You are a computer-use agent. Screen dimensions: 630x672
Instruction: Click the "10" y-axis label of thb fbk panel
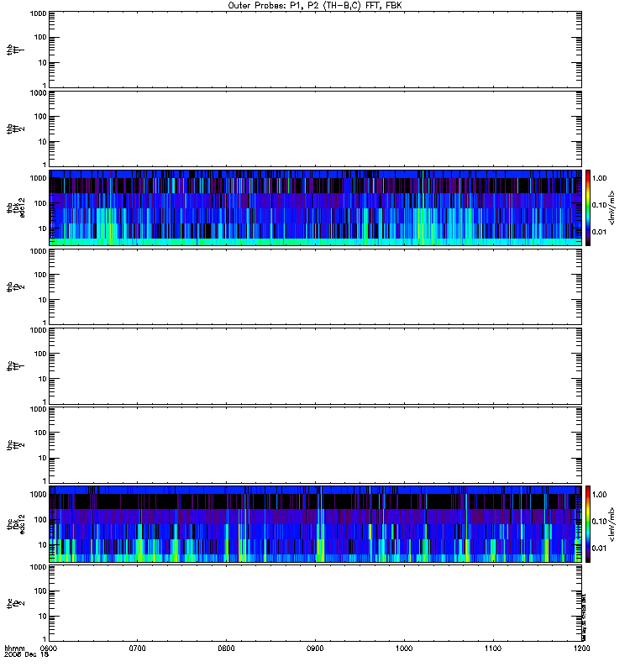click(42, 228)
